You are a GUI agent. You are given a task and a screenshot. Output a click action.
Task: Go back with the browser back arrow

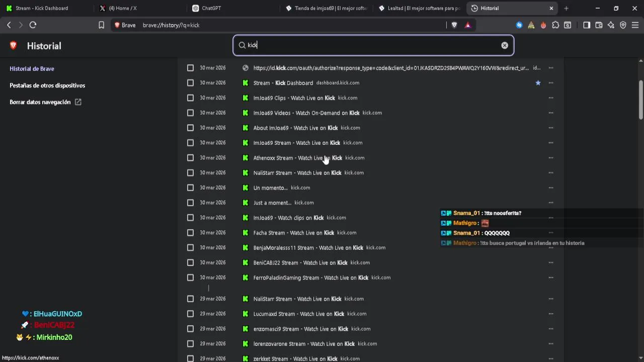pyautogui.click(x=9, y=25)
